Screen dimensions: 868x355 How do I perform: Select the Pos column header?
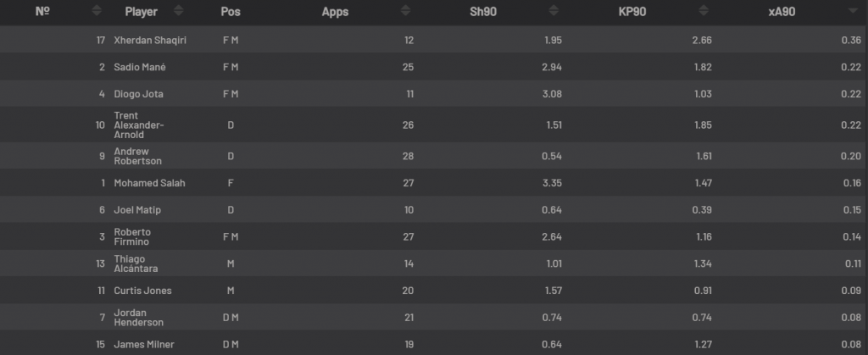tap(231, 12)
